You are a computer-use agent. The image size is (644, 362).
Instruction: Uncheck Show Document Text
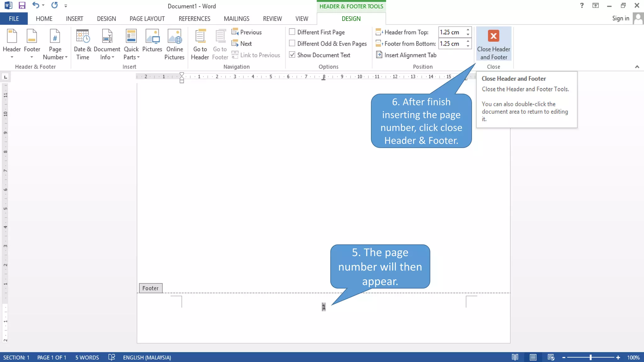click(x=292, y=55)
